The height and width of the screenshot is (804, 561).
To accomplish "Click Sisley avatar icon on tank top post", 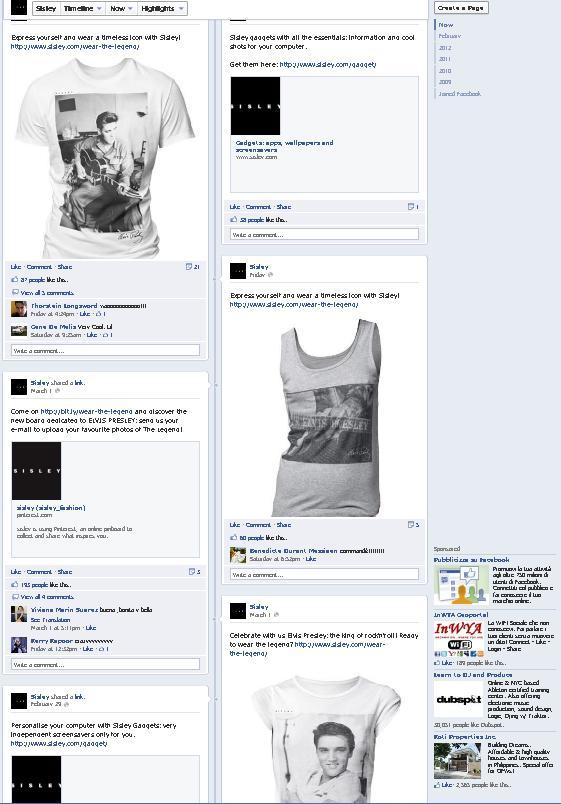I will (238, 271).
